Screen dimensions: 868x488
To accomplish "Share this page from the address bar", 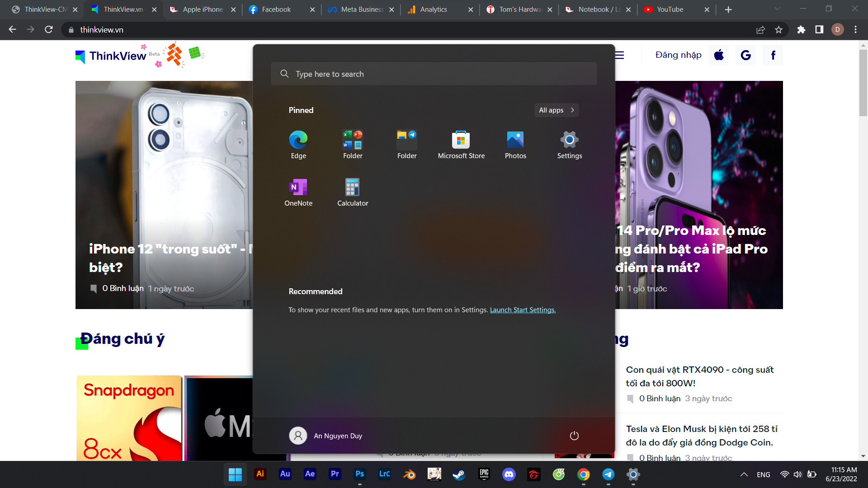I will (760, 29).
